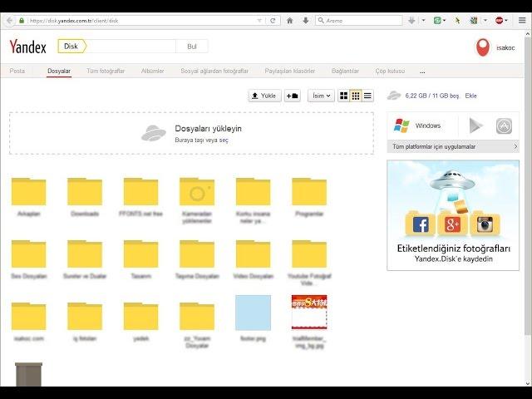Click the browser home icon
The image size is (532, 399).
click(x=290, y=20)
